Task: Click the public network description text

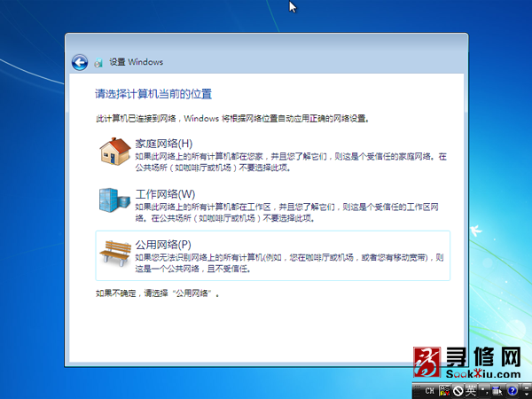Action: coord(289,263)
